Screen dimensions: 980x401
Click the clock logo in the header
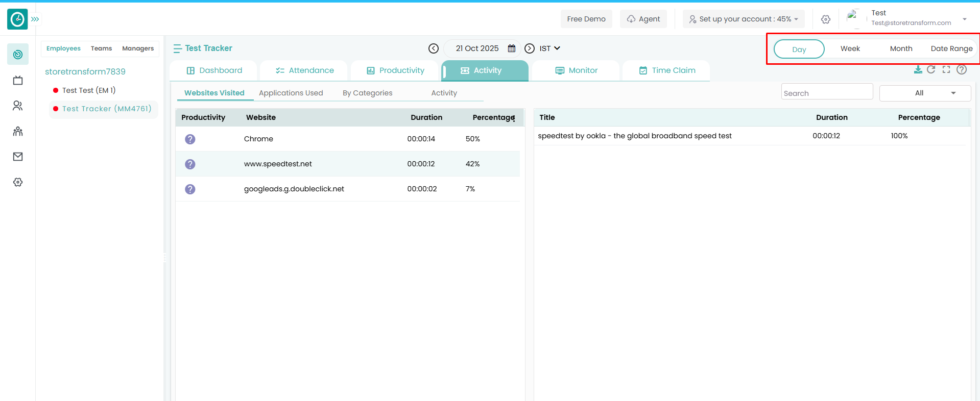(17, 19)
